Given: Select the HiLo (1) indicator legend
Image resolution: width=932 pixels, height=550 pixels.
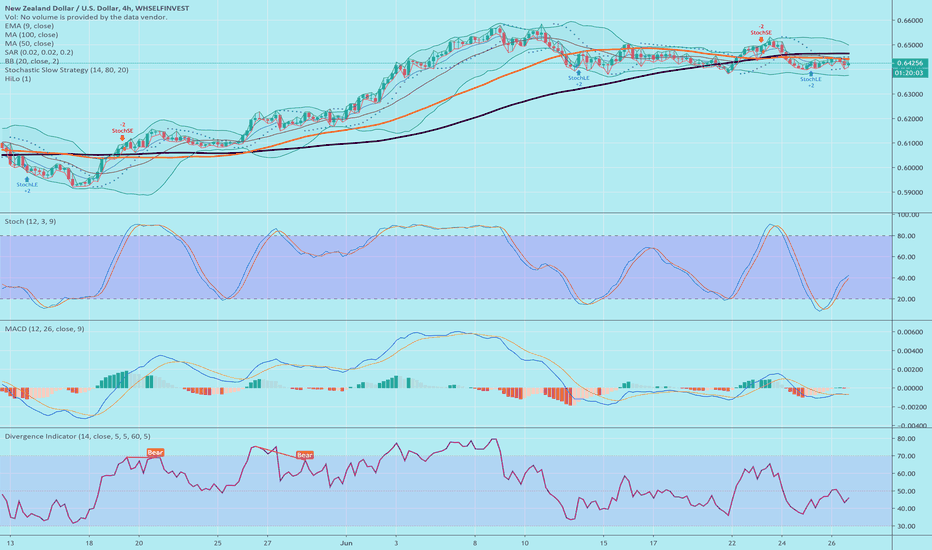Looking at the screenshot, I should coord(18,78).
